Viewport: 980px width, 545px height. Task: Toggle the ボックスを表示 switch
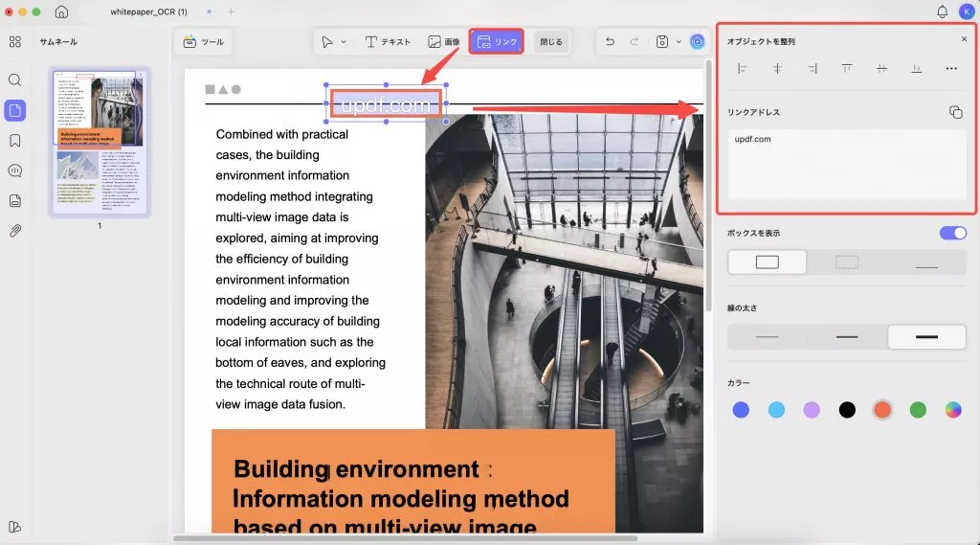(x=953, y=233)
